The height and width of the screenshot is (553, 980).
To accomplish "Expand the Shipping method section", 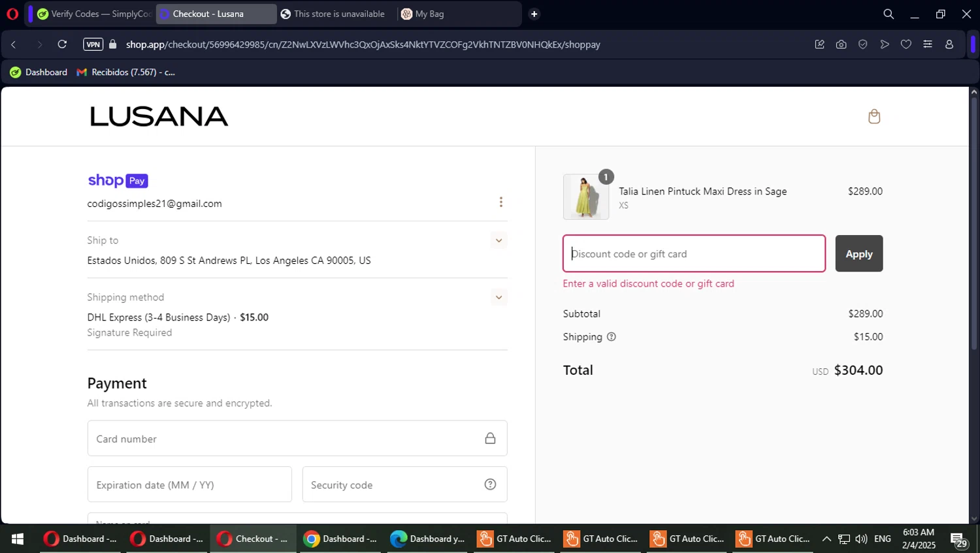I will 498,297.
